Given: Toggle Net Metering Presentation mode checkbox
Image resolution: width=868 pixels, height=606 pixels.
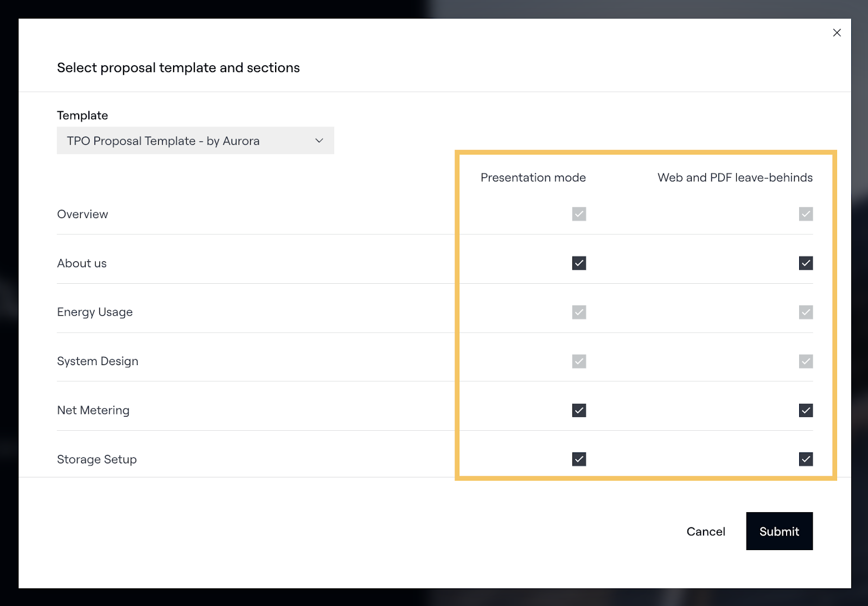Looking at the screenshot, I should click(579, 410).
